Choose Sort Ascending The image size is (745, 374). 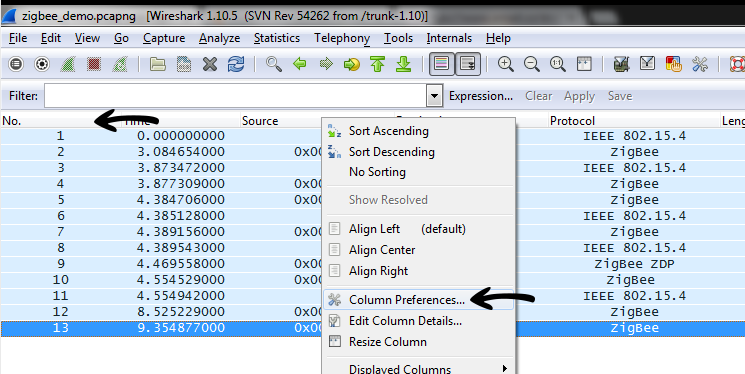(418, 131)
